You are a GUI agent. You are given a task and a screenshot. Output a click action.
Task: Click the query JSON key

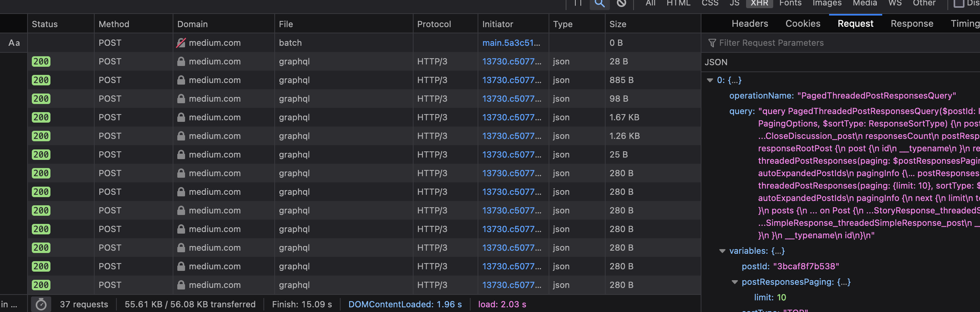pos(742,111)
